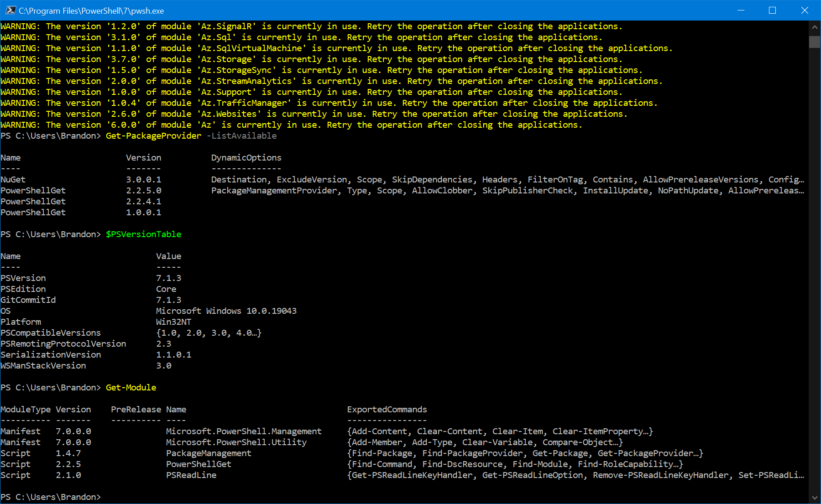Select the Get-PackageProvider command text

click(x=153, y=135)
